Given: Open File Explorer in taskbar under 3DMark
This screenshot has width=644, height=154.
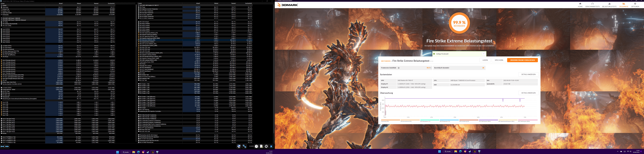Looking at the screenshot, I should coord(456,151).
